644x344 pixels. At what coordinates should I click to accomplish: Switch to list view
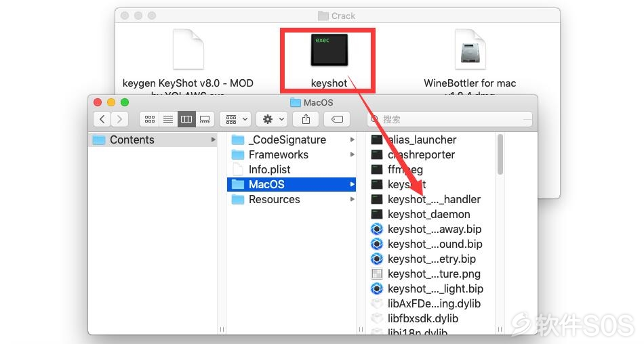[x=168, y=119]
